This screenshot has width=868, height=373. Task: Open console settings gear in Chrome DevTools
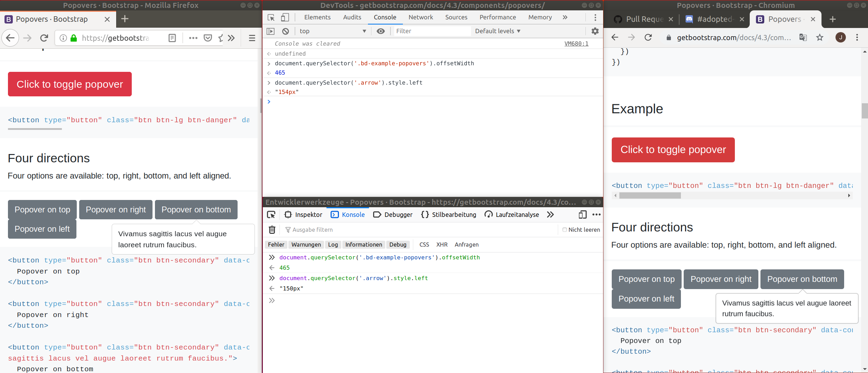coord(594,31)
